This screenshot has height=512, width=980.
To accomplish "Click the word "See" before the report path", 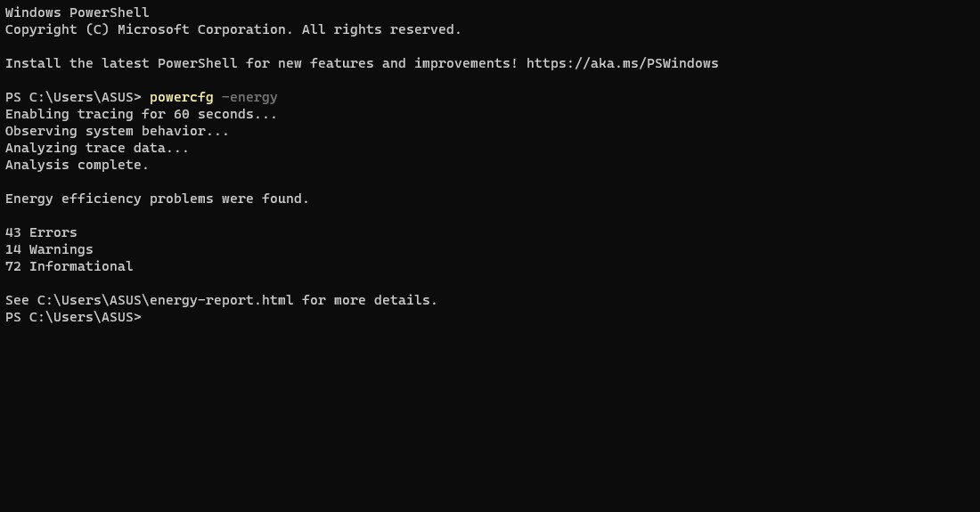I will [17, 300].
